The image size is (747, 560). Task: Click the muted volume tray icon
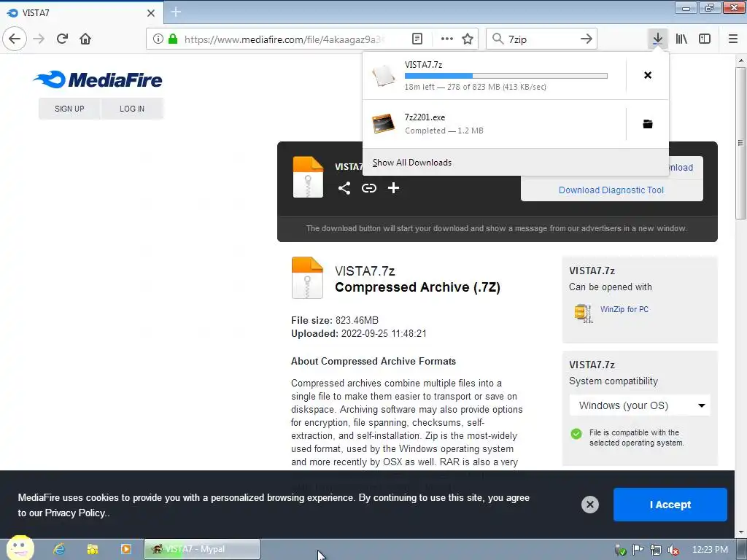click(673, 550)
